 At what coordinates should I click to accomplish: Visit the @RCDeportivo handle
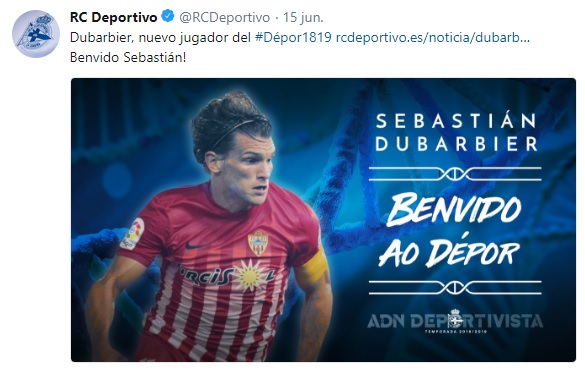click(225, 18)
